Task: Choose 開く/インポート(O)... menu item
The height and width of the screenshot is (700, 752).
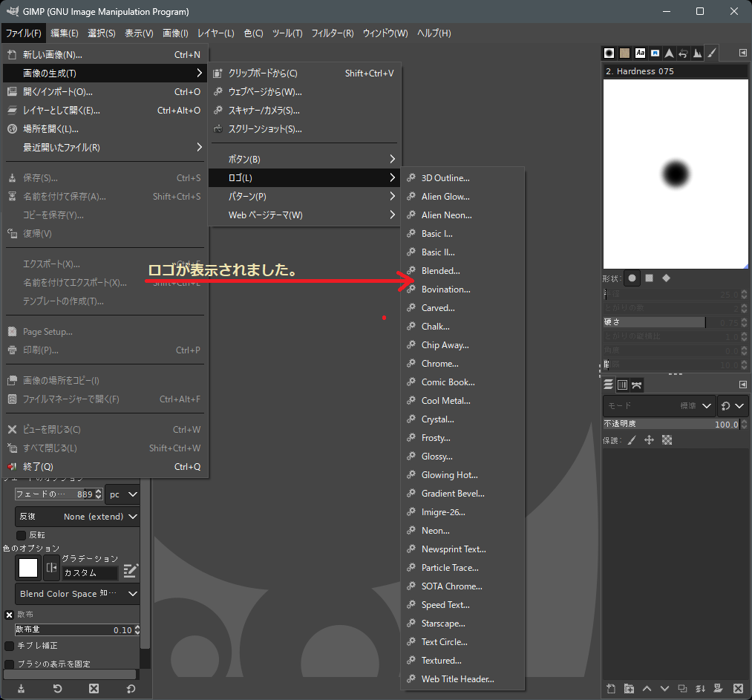Action: click(105, 92)
